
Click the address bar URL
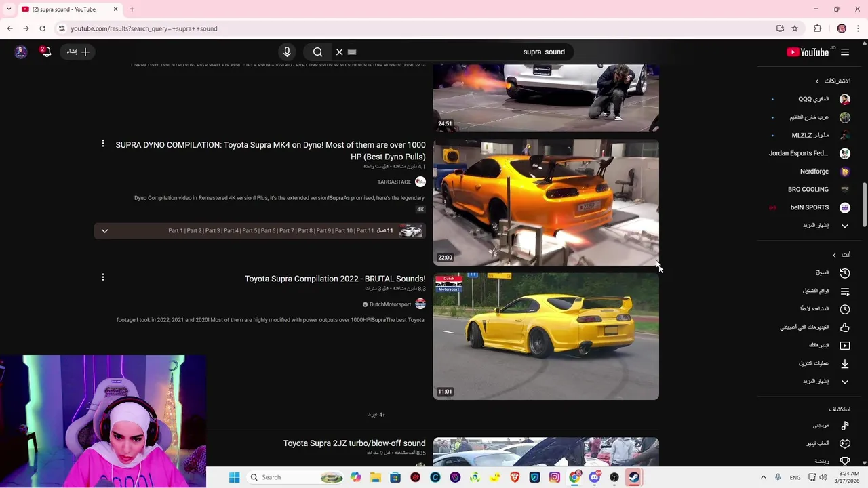coord(144,28)
